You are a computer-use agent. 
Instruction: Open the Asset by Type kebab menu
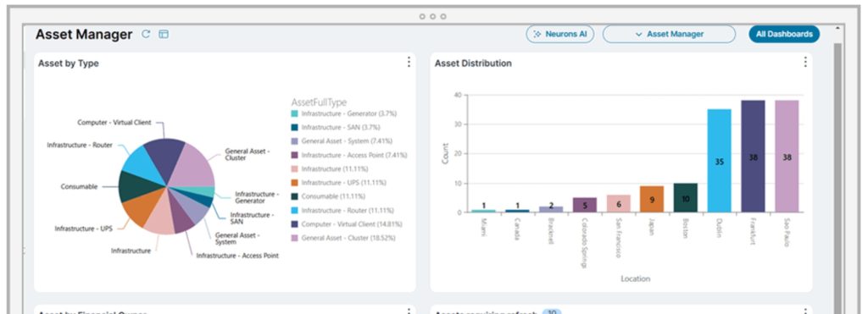click(x=409, y=62)
